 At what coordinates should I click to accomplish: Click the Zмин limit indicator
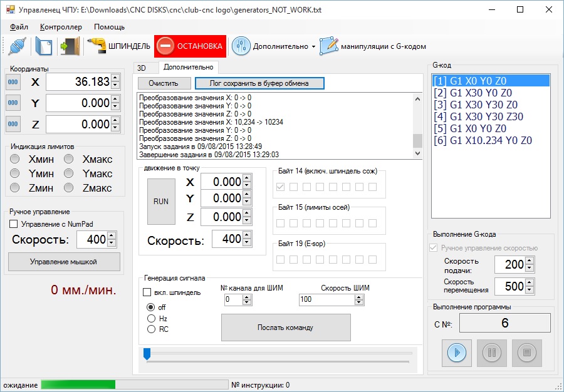[x=15, y=188]
